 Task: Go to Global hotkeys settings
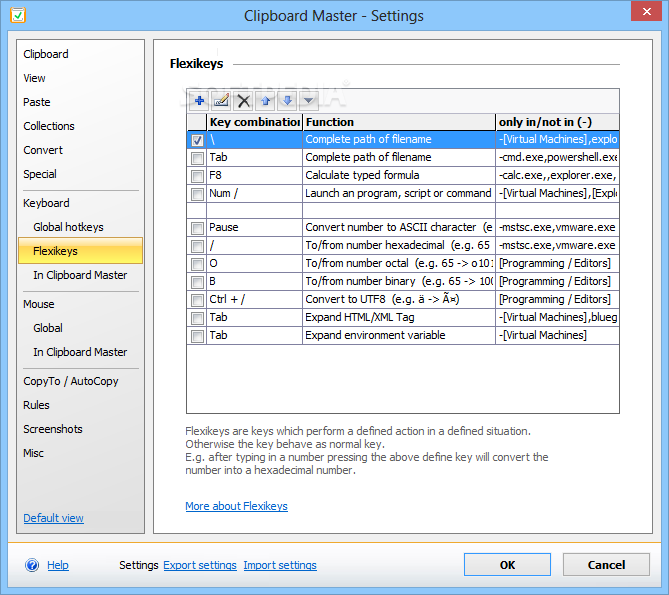[x=68, y=227]
